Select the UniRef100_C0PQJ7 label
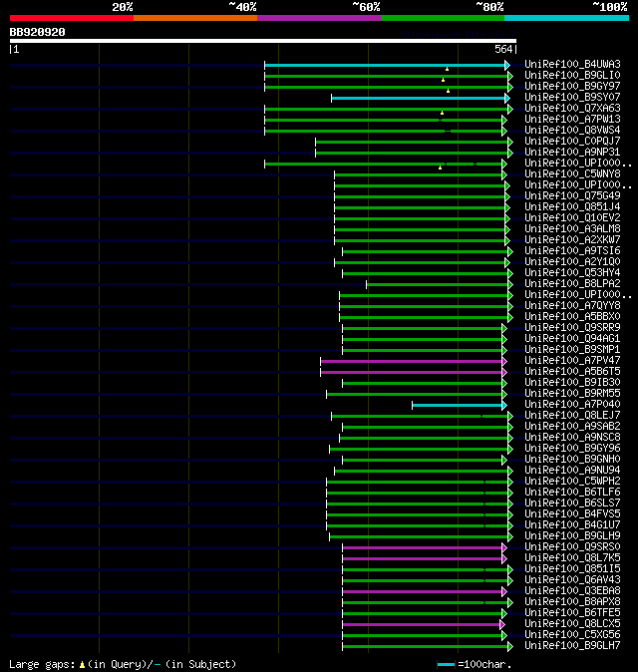Image resolution: width=638 pixels, height=672 pixels. click(x=572, y=141)
